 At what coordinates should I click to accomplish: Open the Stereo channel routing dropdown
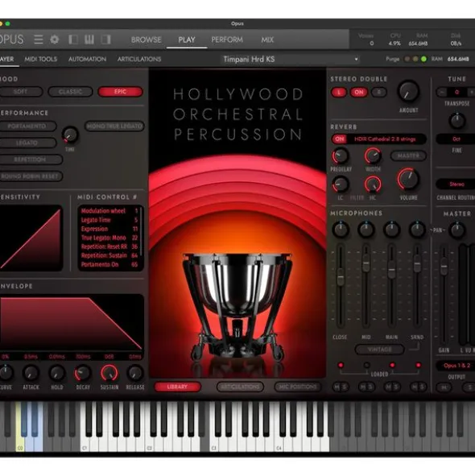pyautogui.click(x=456, y=184)
